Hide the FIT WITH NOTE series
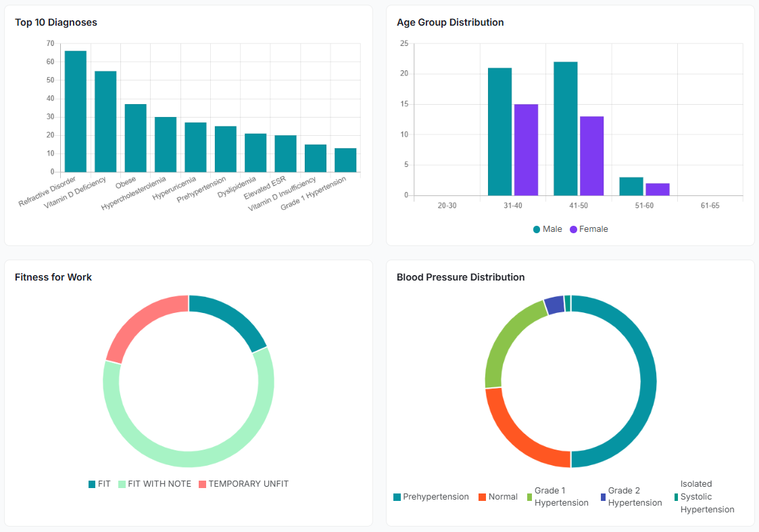759x532 pixels. click(x=154, y=484)
